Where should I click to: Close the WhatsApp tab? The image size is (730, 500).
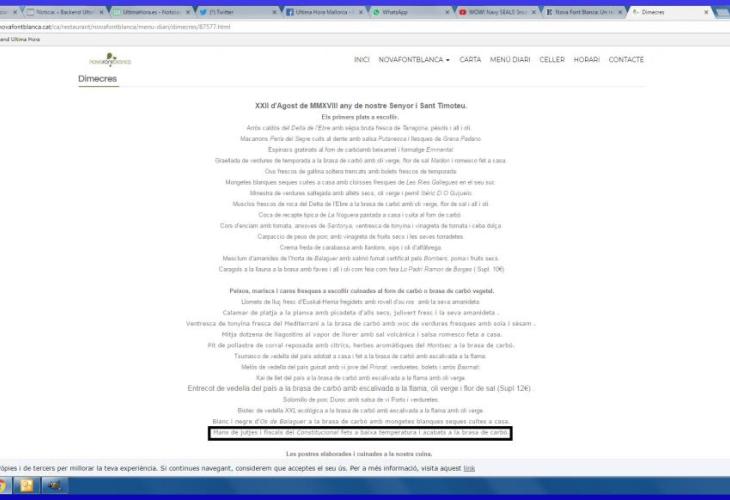tap(446, 12)
